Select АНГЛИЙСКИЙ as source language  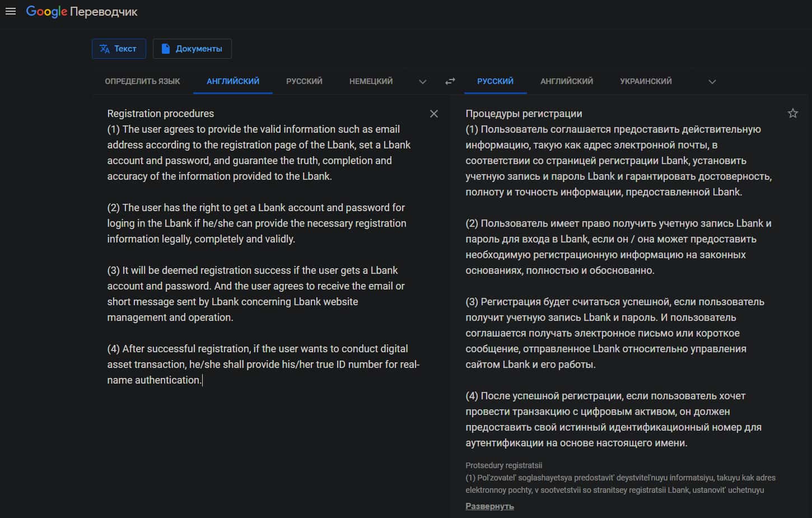coord(233,81)
